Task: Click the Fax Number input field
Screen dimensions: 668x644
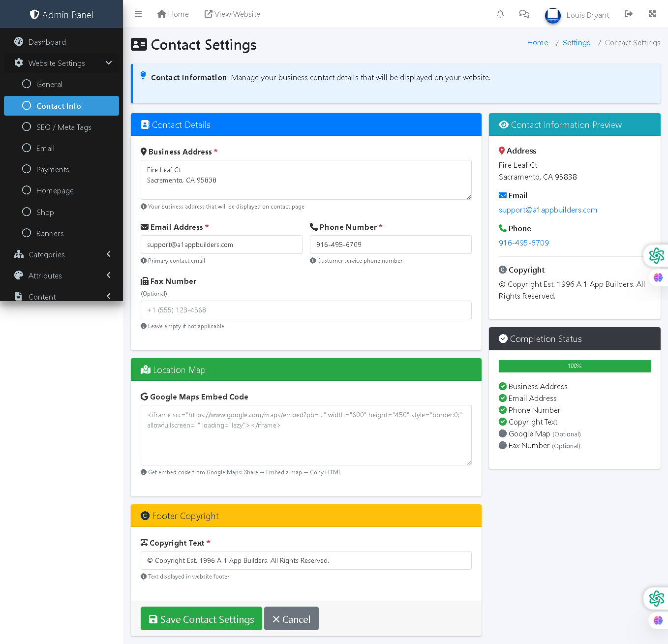Action: pos(306,310)
